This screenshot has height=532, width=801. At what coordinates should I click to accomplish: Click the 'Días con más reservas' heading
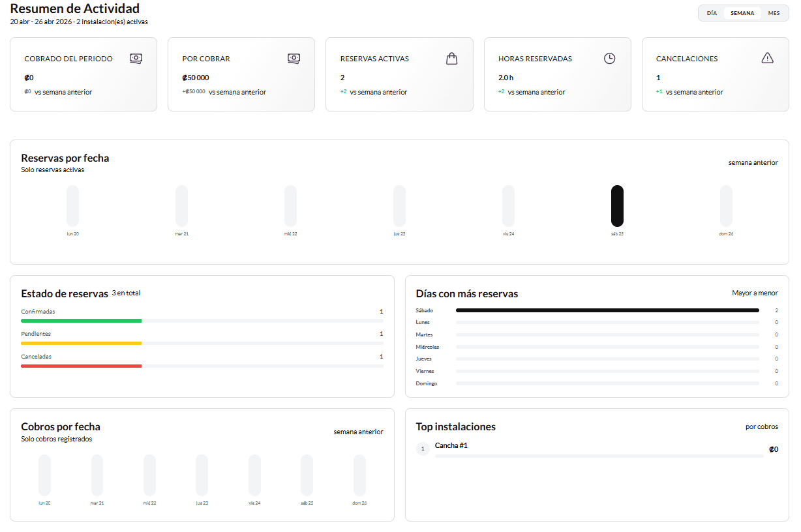pyautogui.click(x=467, y=293)
